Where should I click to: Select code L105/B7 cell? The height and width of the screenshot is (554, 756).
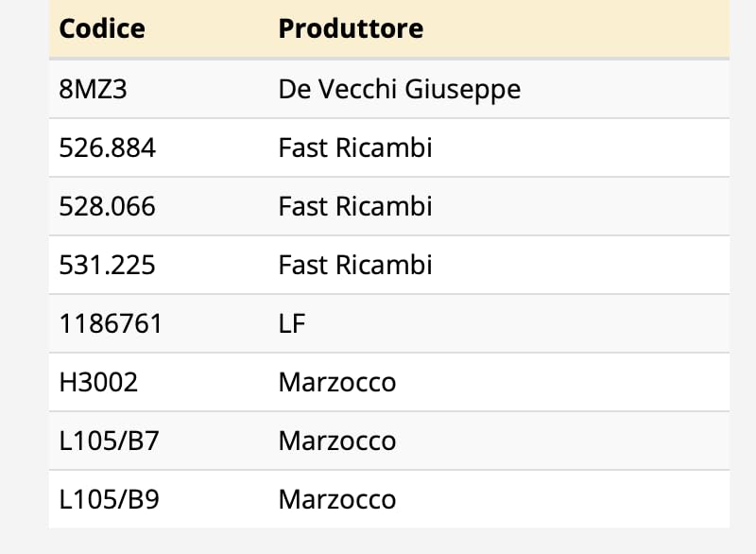(x=109, y=441)
